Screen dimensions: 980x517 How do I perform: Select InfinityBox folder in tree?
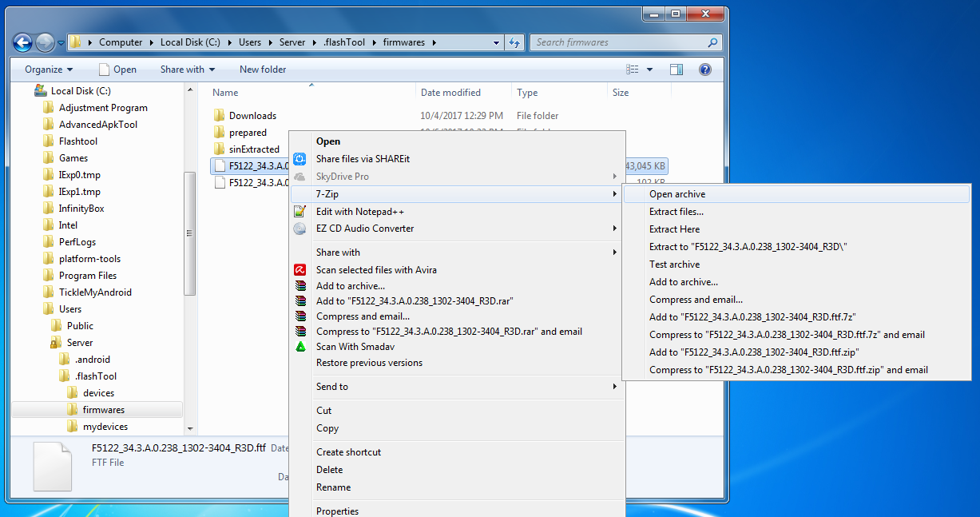(81, 209)
